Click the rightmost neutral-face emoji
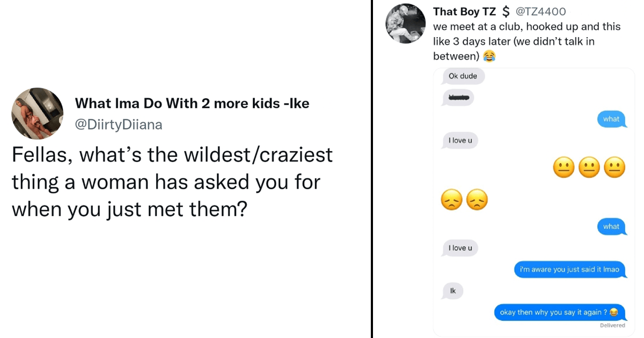 coord(614,168)
